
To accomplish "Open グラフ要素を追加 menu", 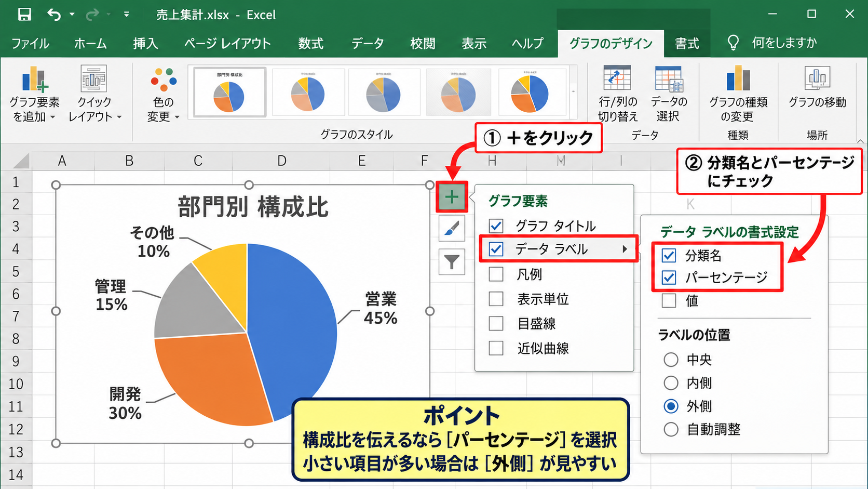I will 34,94.
